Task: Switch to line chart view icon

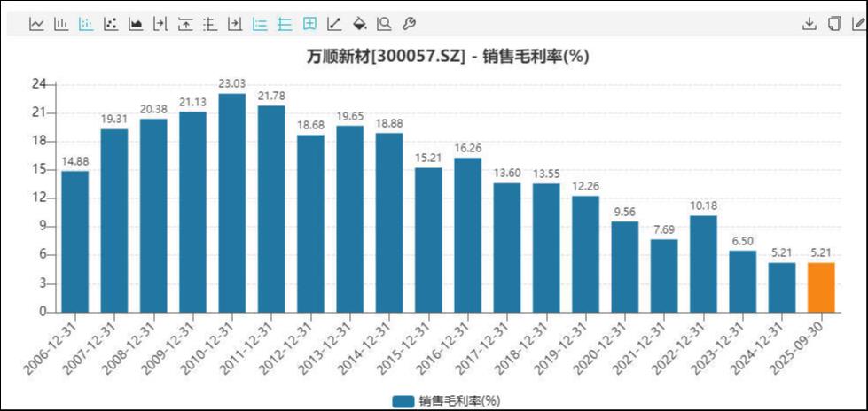Action: pos(36,24)
